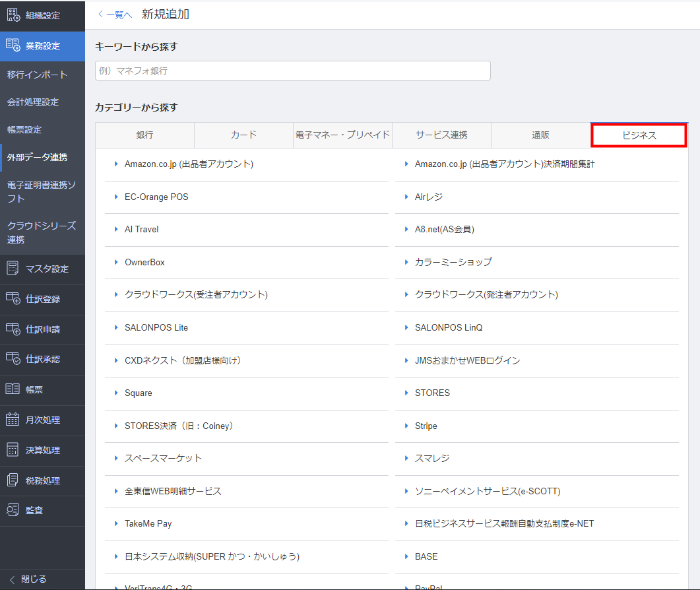
Task: Select SALONPOS Lite service
Action: (x=156, y=327)
